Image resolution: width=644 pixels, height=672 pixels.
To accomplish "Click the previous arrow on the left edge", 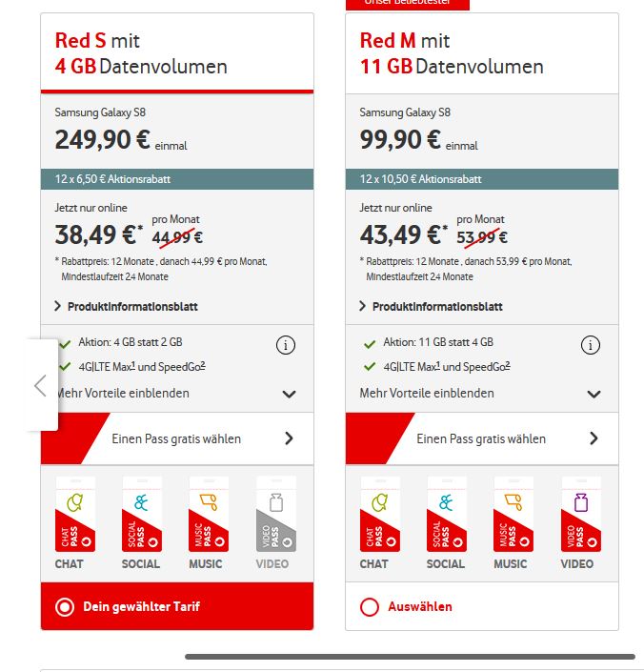I will point(40,385).
